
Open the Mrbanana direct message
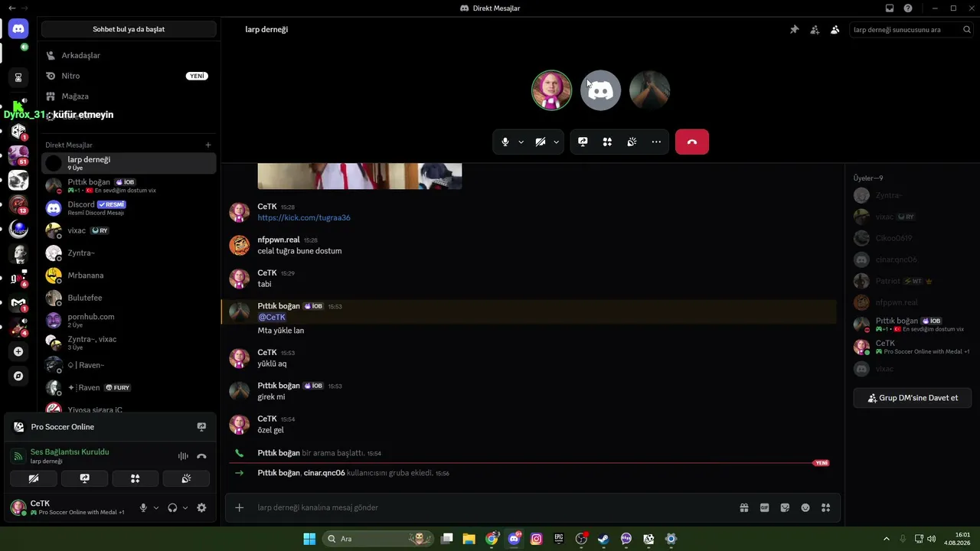tap(129, 275)
